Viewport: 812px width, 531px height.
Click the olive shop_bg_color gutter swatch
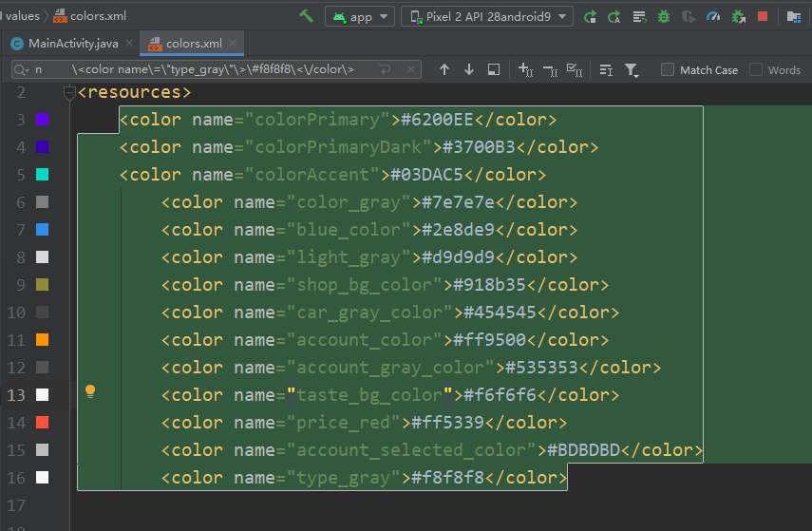(x=43, y=284)
